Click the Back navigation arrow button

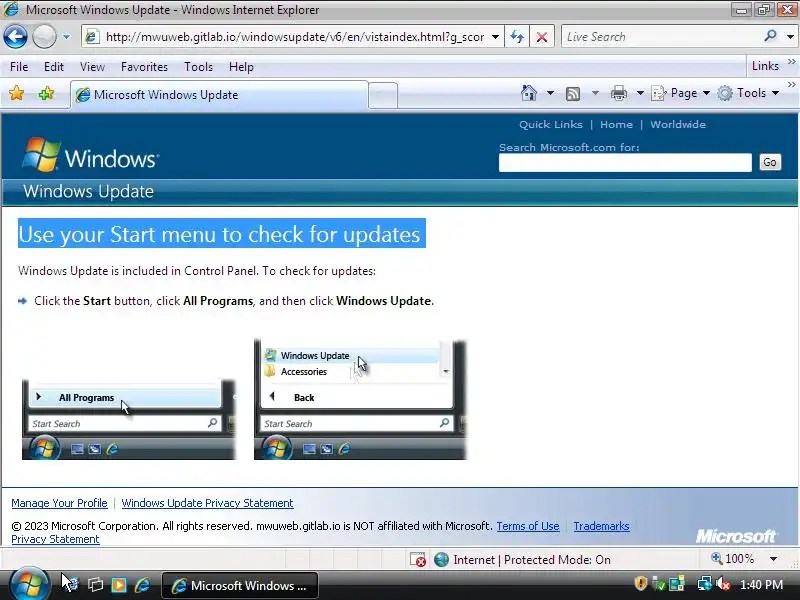pos(15,37)
